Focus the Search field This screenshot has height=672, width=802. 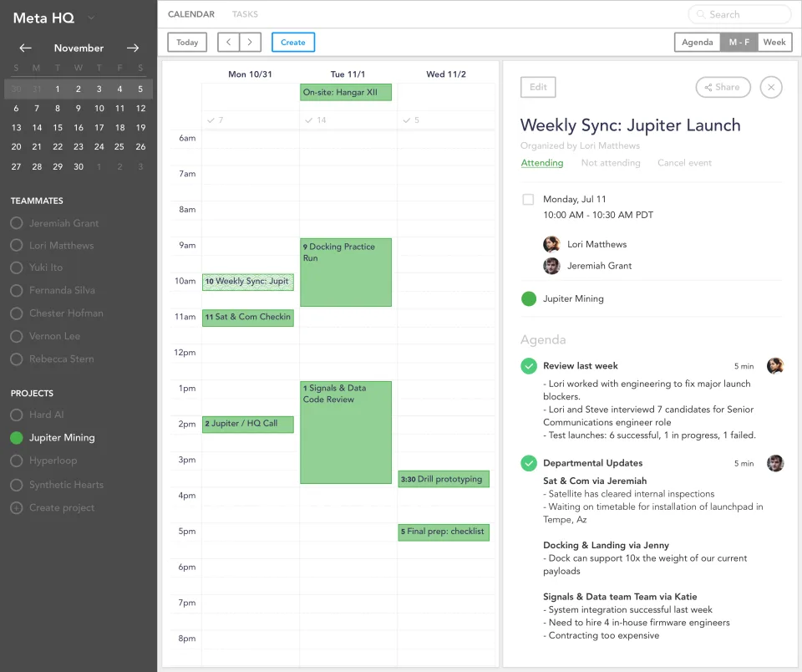(x=739, y=14)
